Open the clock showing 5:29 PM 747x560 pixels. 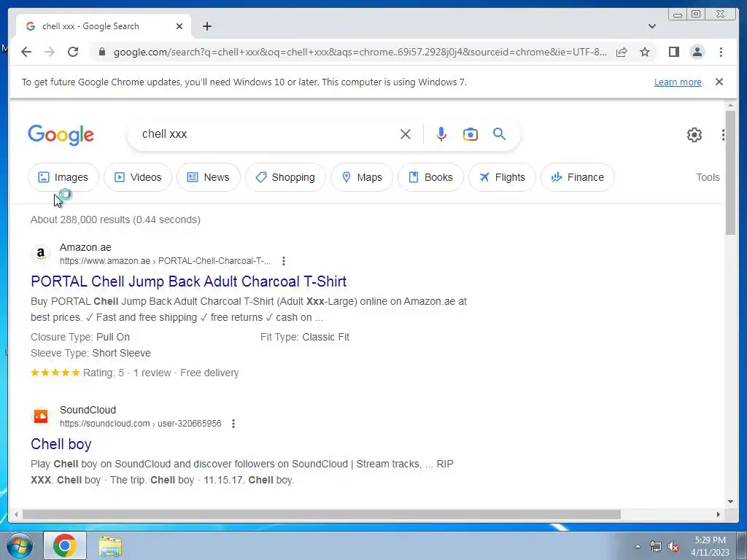click(x=710, y=546)
